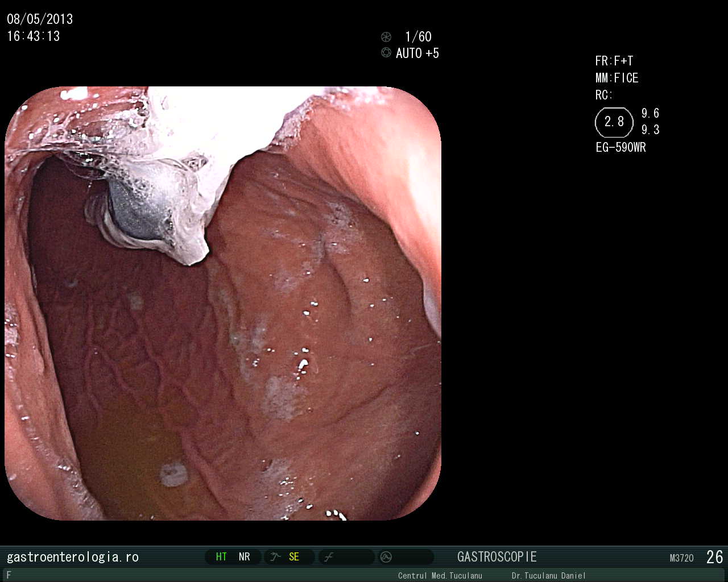The width and height of the screenshot is (728, 582).
Task: Toggle the NR noise reduction indicator
Action: click(x=245, y=557)
